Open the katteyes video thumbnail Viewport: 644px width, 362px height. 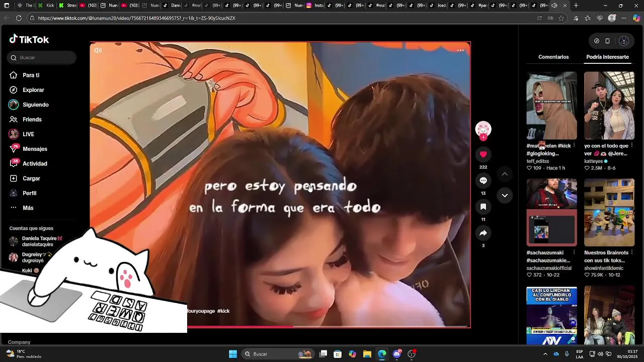[x=609, y=106]
